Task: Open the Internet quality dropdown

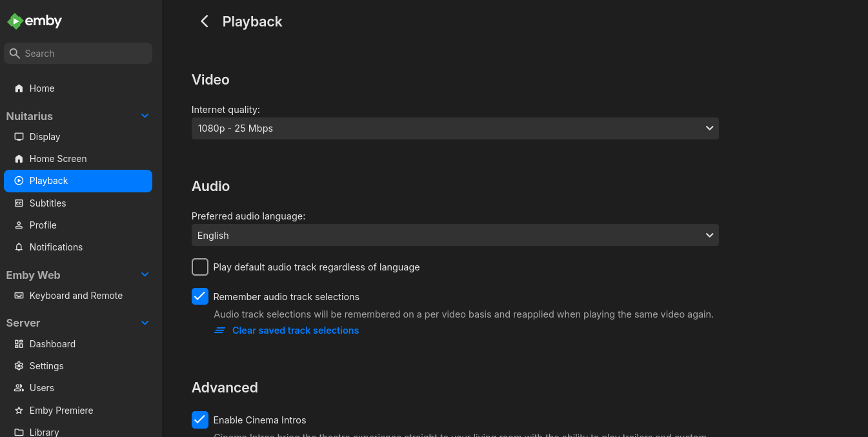Action: pos(455,128)
